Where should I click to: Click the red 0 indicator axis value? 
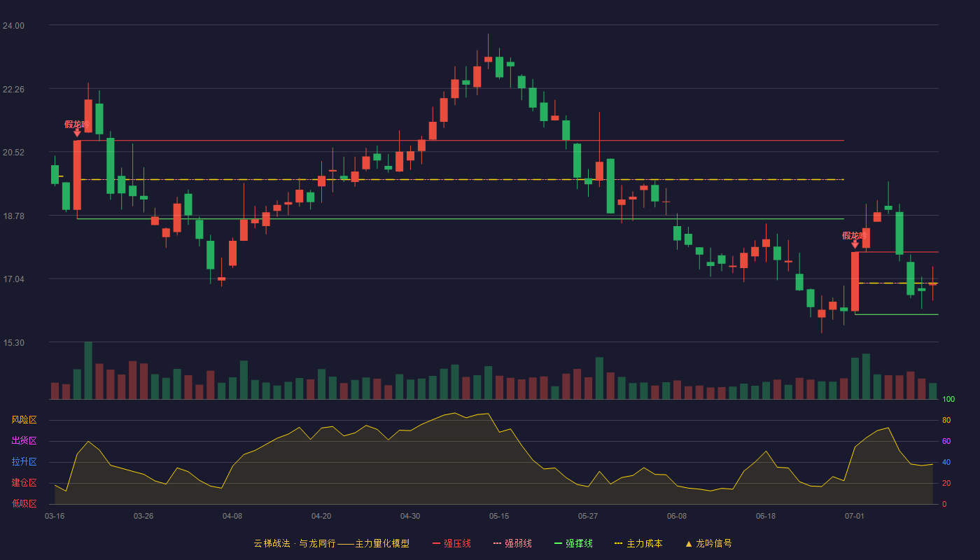click(944, 504)
